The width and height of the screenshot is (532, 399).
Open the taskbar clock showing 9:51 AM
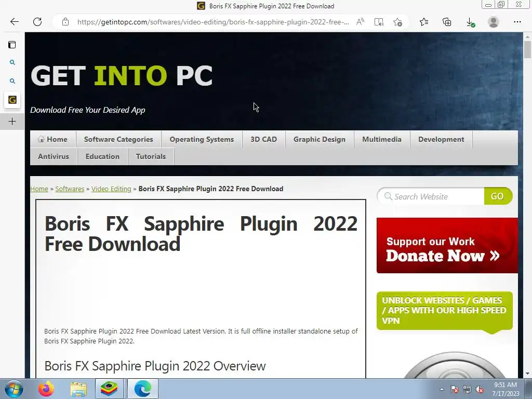[506, 389]
